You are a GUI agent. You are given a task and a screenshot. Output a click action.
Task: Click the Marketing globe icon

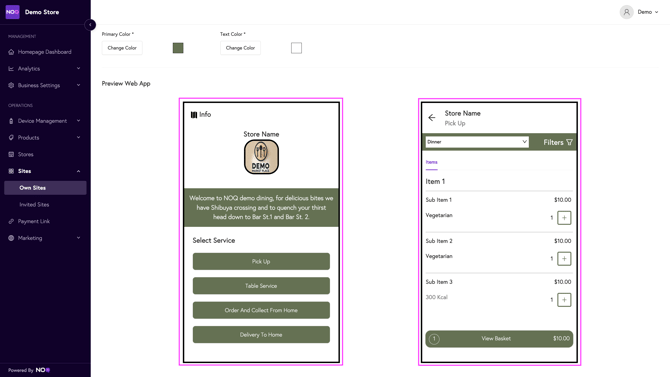coord(11,238)
